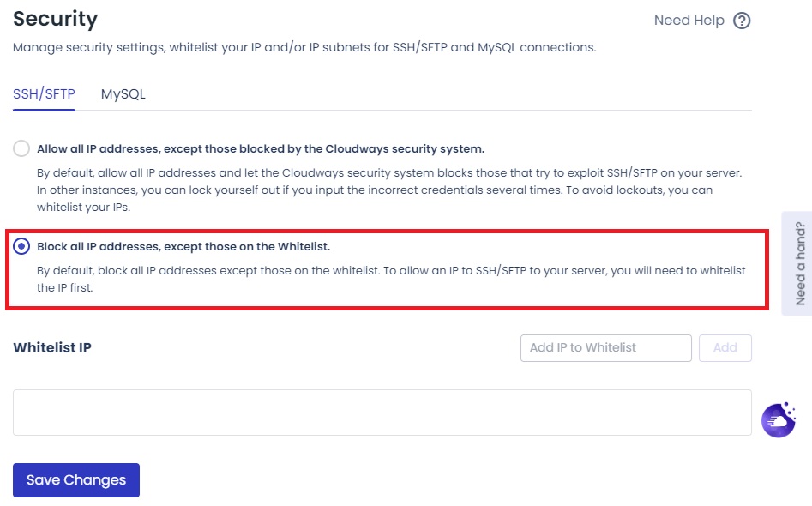Open the Need a hand? side tab
Screen dimensions: 812x506
[x=797, y=263]
